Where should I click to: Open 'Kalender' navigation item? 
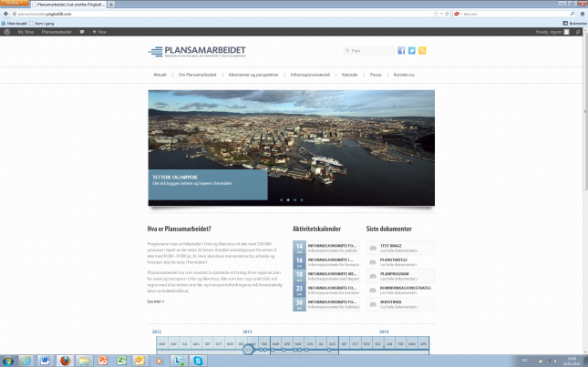coord(349,75)
